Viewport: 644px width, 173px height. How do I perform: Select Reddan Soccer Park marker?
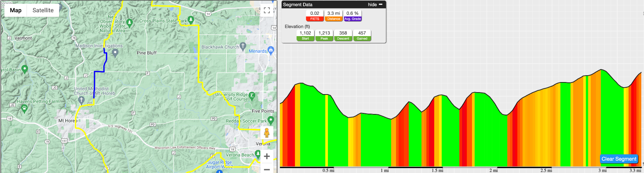pos(271,120)
